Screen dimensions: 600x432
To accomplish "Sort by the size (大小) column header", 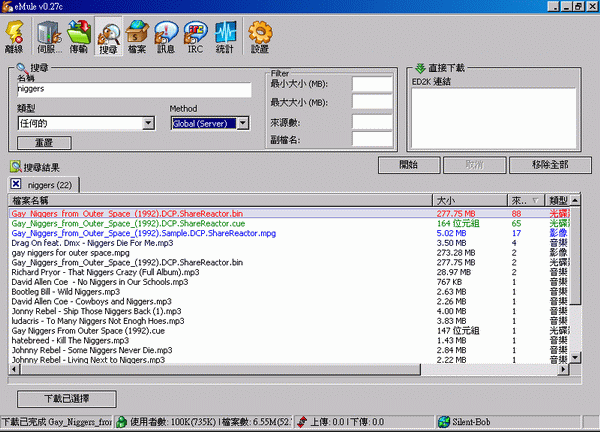I will (x=470, y=200).
